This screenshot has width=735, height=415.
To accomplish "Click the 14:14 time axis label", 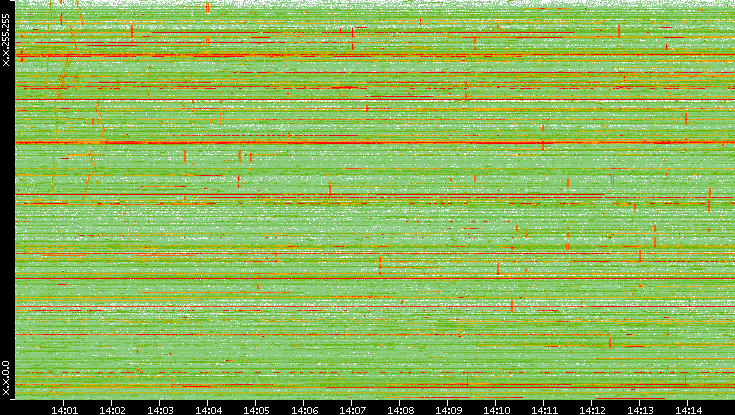I will coord(688,410).
